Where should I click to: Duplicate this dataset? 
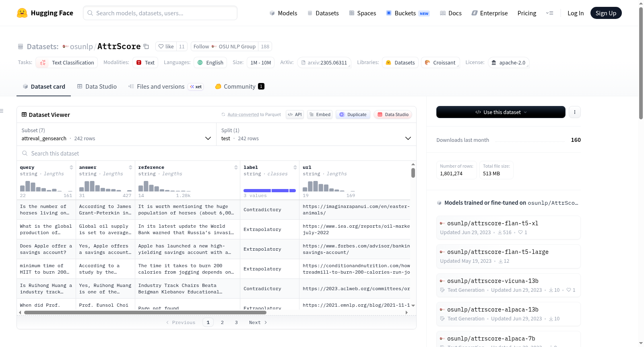353,114
